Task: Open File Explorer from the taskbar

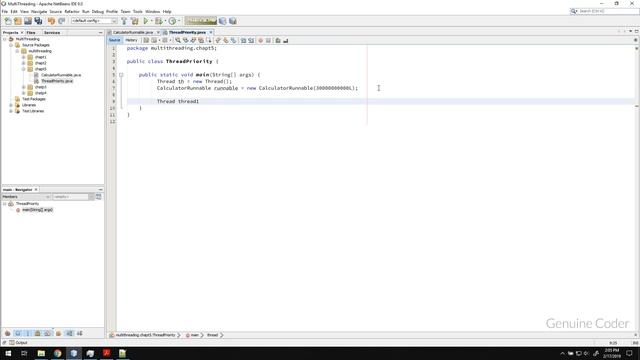Action: (x=41, y=353)
